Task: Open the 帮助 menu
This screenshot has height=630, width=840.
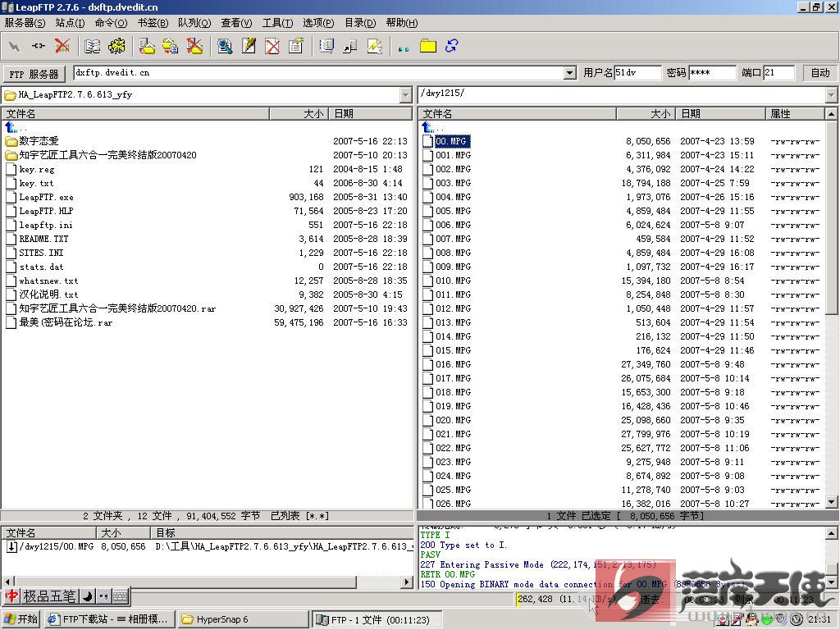Action: [x=402, y=22]
